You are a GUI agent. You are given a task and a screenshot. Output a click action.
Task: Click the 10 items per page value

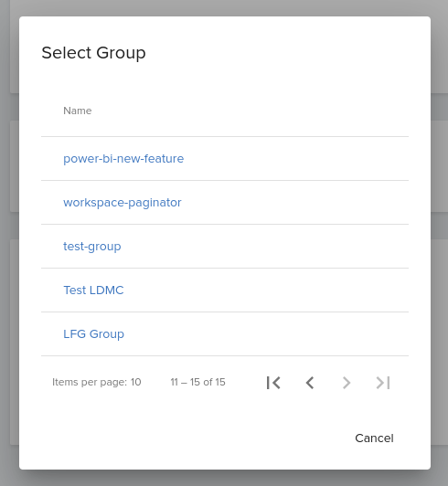point(136,382)
